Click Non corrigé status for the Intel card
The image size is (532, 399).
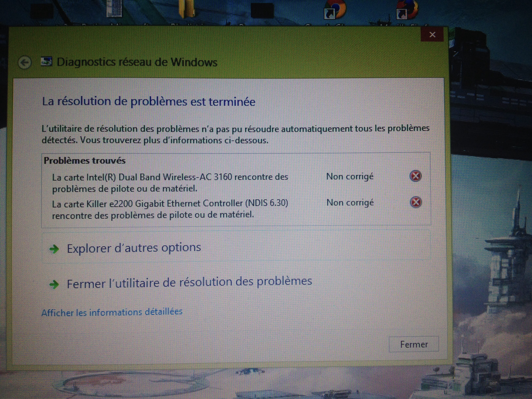coord(350,177)
